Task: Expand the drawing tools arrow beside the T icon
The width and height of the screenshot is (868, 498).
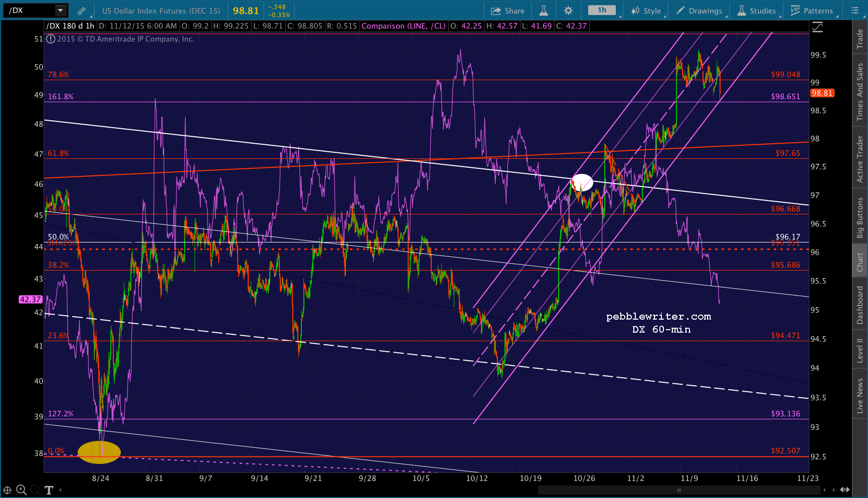Action: click(60, 490)
